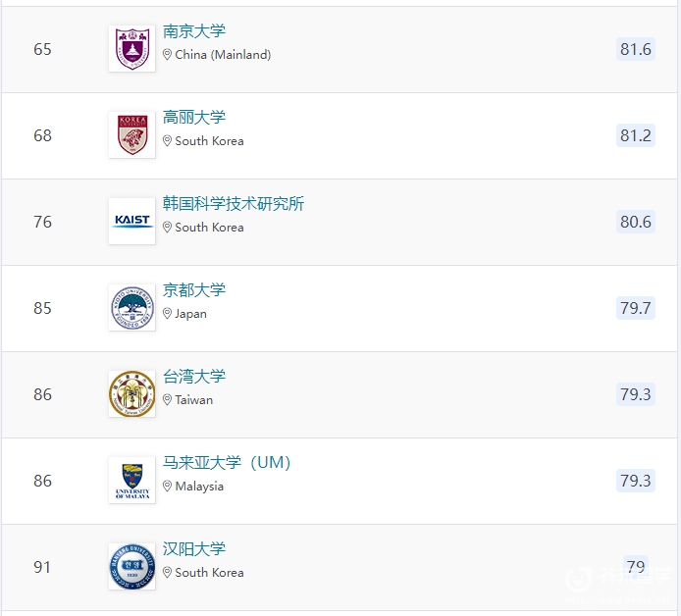Click the University of Malaya crest logo
This screenshot has height=616, width=681.
point(132,480)
